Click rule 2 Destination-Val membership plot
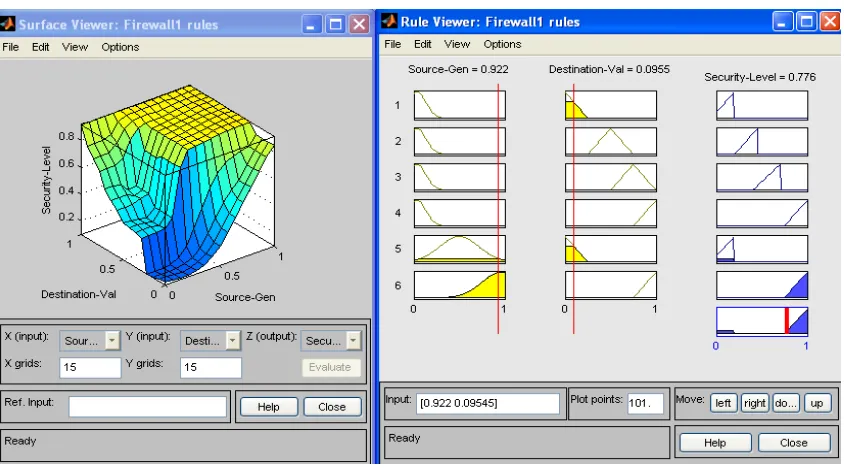 coord(611,141)
